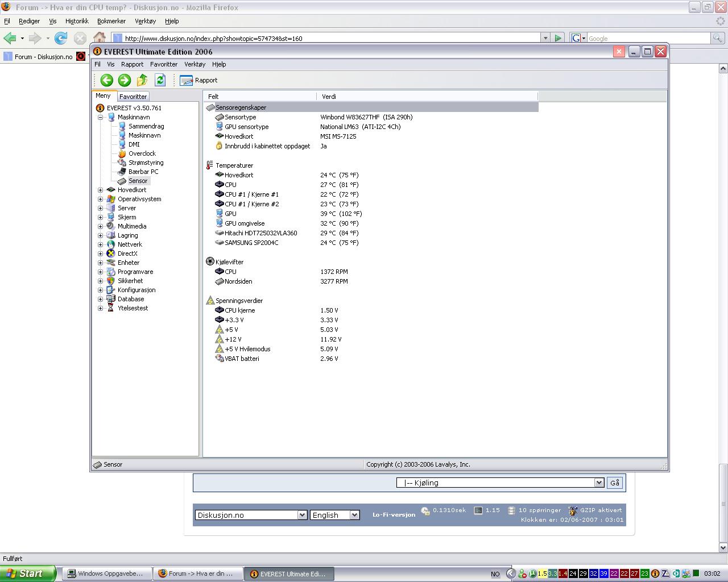728x582 pixels.
Task: Select the Hitachi HDT725032VLA360 temperature row
Action: click(371, 233)
